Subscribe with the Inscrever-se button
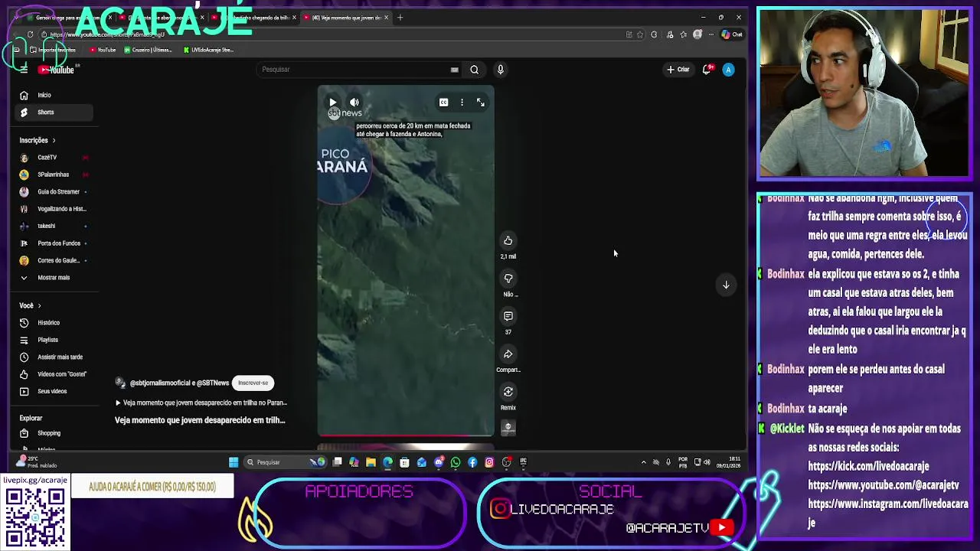 click(x=253, y=383)
